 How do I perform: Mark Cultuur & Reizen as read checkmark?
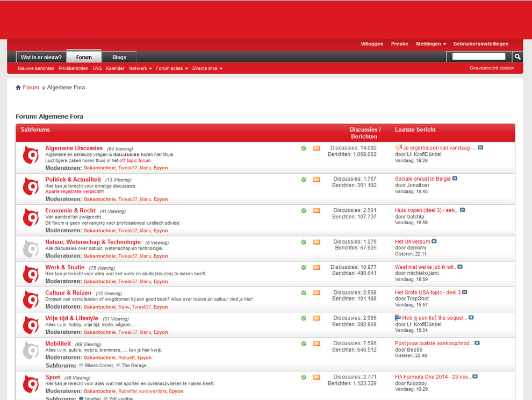click(x=304, y=292)
